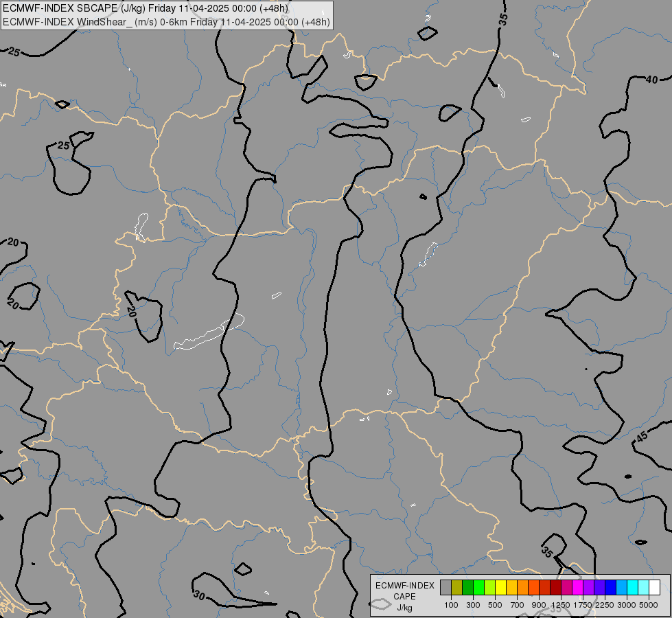Click the SBCAPE (J/kg) title line
Image resolution: width=672 pixels, height=618 pixels.
click(146, 8)
